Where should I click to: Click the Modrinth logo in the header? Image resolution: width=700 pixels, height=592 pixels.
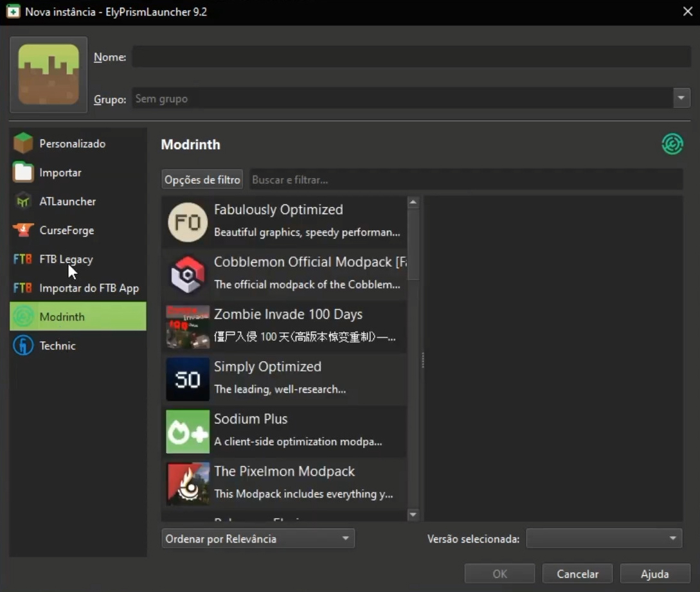click(672, 144)
